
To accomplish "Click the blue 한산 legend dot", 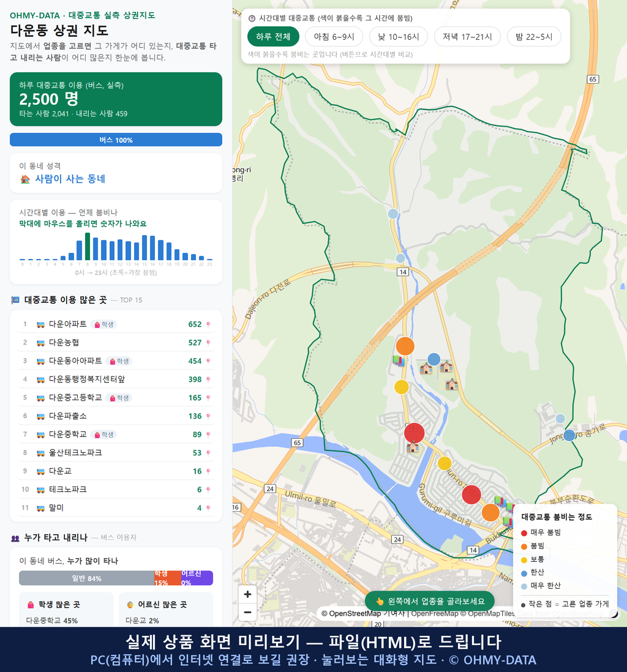I will tap(524, 573).
